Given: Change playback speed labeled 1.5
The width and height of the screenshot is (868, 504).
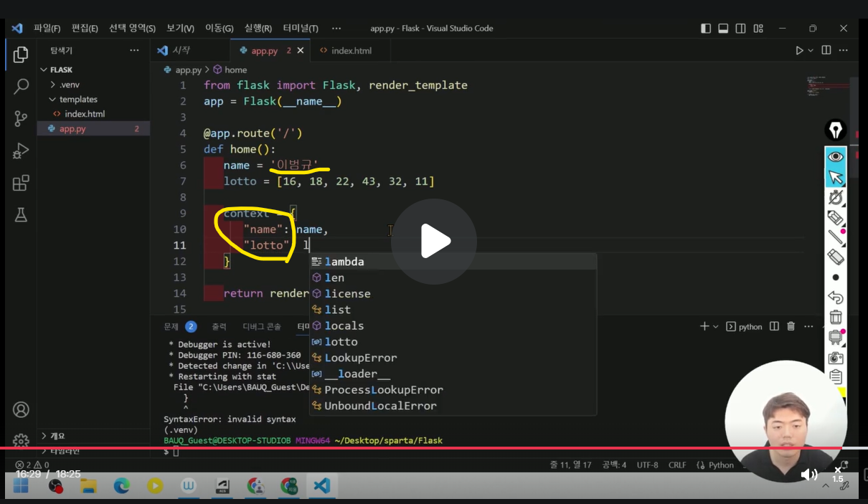Looking at the screenshot, I should click(x=837, y=475).
